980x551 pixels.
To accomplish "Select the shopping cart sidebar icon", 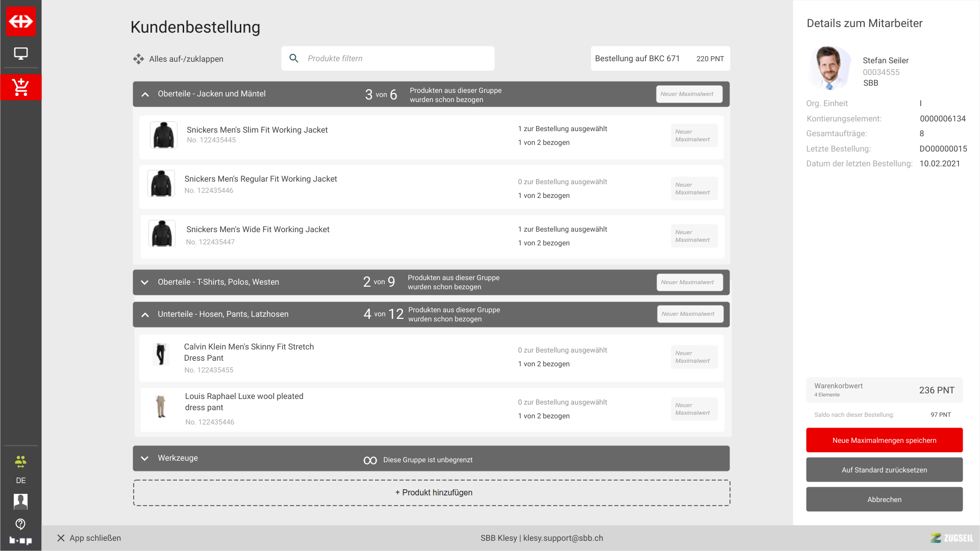I will point(20,87).
